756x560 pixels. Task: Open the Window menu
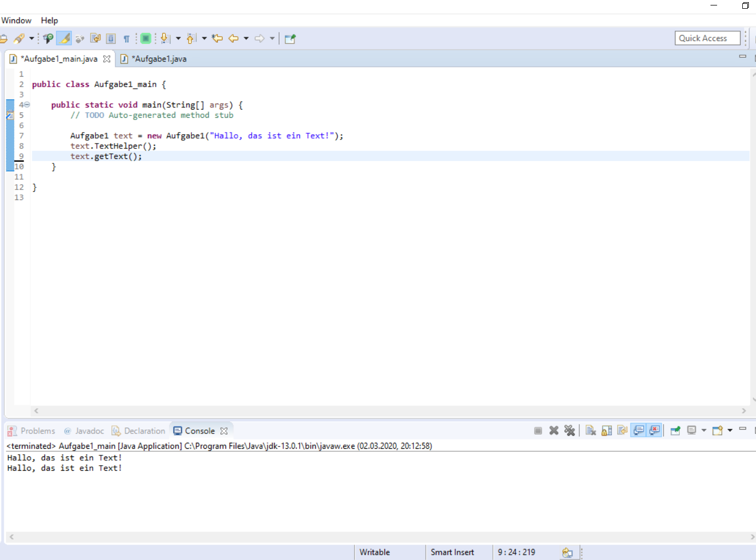tap(16, 20)
